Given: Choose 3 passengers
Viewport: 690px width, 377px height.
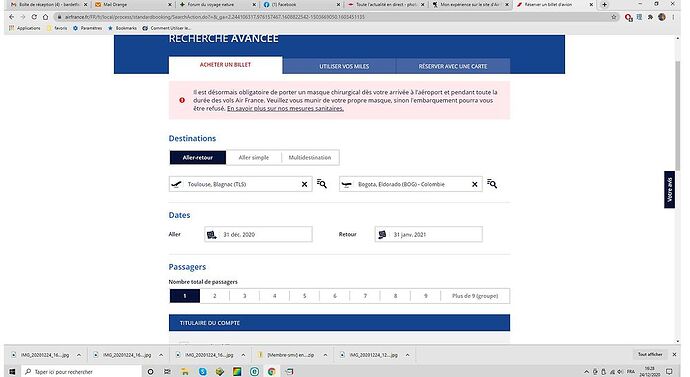Looking at the screenshot, I should tap(245, 296).
